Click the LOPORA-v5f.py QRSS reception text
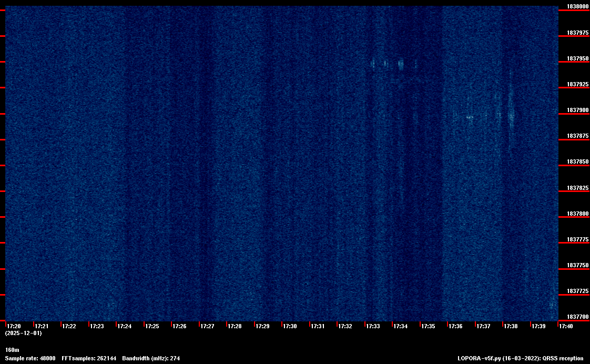 pyautogui.click(x=521, y=358)
